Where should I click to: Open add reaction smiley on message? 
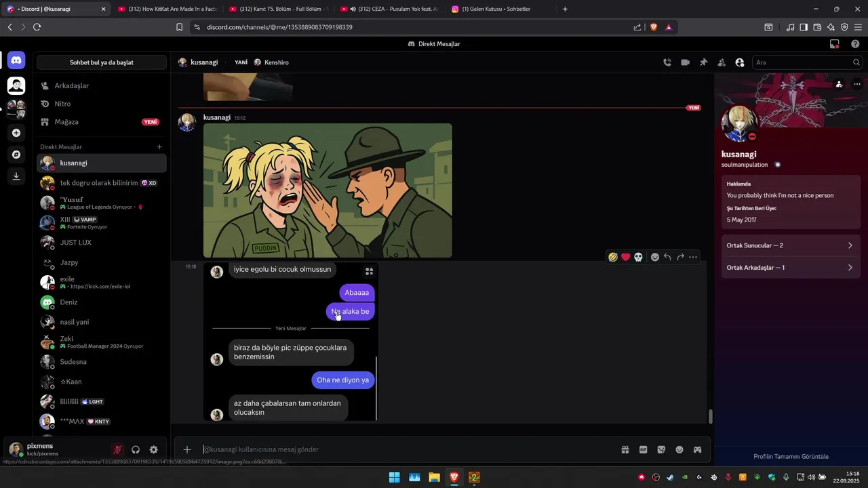pyautogui.click(x=655, y=257)
